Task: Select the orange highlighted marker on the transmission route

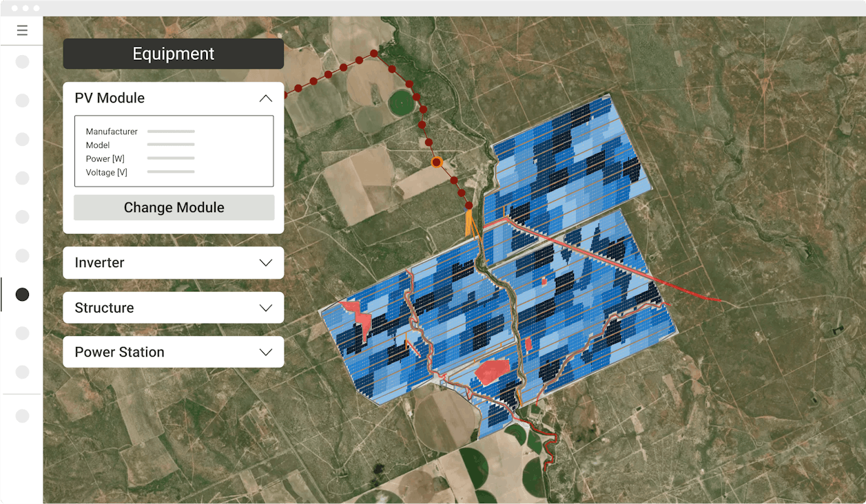Action: [436, 162]
